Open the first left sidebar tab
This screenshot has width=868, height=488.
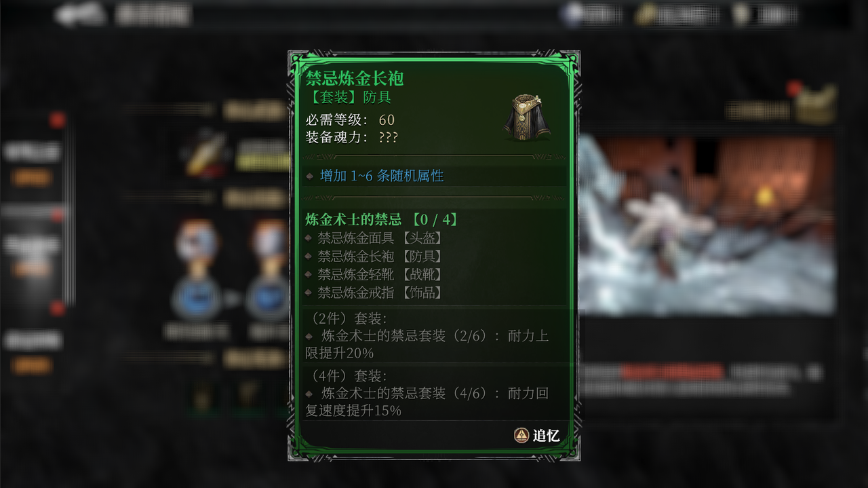tap(32, 163)
